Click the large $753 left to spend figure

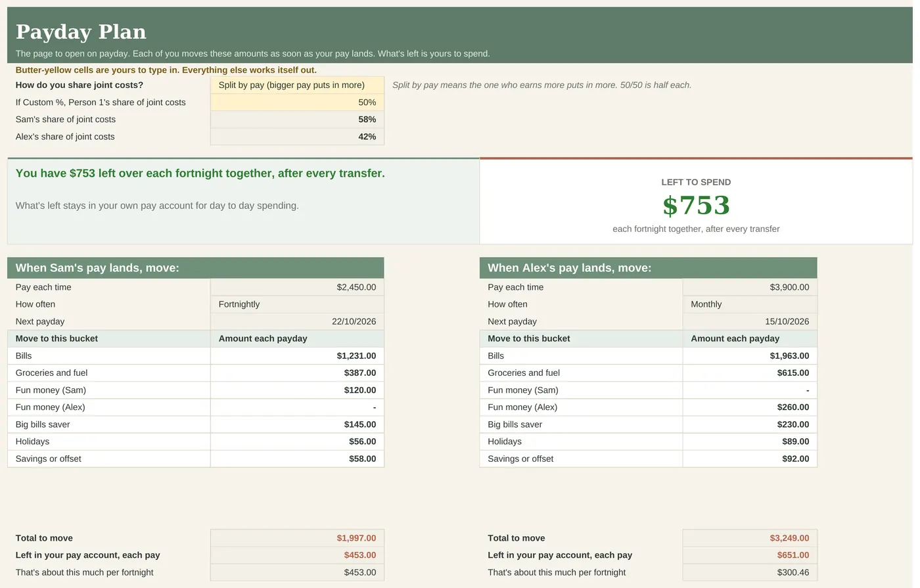[696, 206]
